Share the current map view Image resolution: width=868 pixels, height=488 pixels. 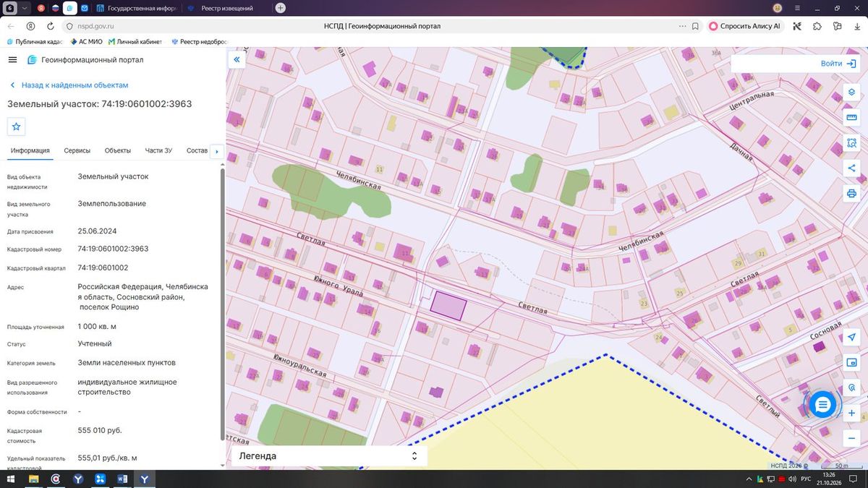tap(851, 168)
